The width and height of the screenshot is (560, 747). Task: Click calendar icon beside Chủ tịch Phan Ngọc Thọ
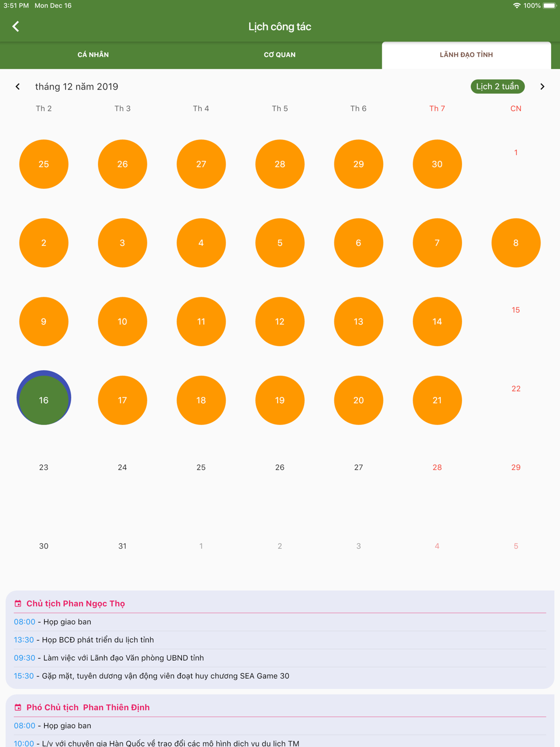(18, 604)
